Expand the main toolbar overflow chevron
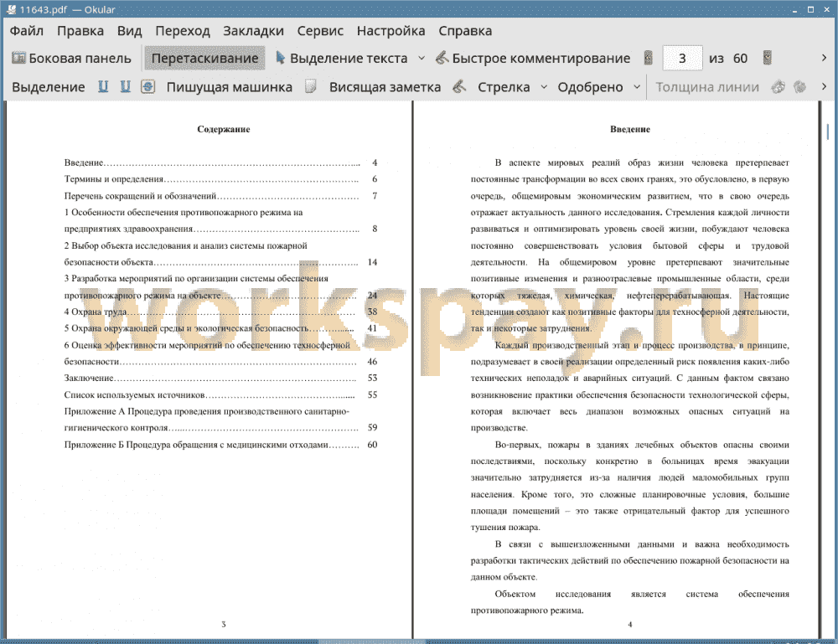The image size is (838, 644). point(824,58)
